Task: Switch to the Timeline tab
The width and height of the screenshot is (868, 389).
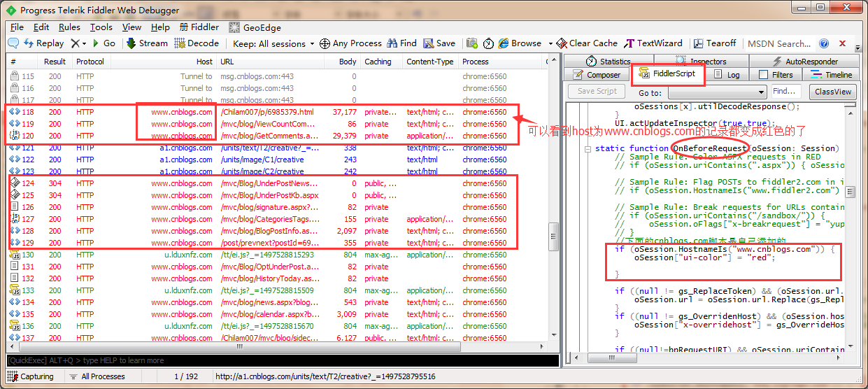Action: click(832, 75)
